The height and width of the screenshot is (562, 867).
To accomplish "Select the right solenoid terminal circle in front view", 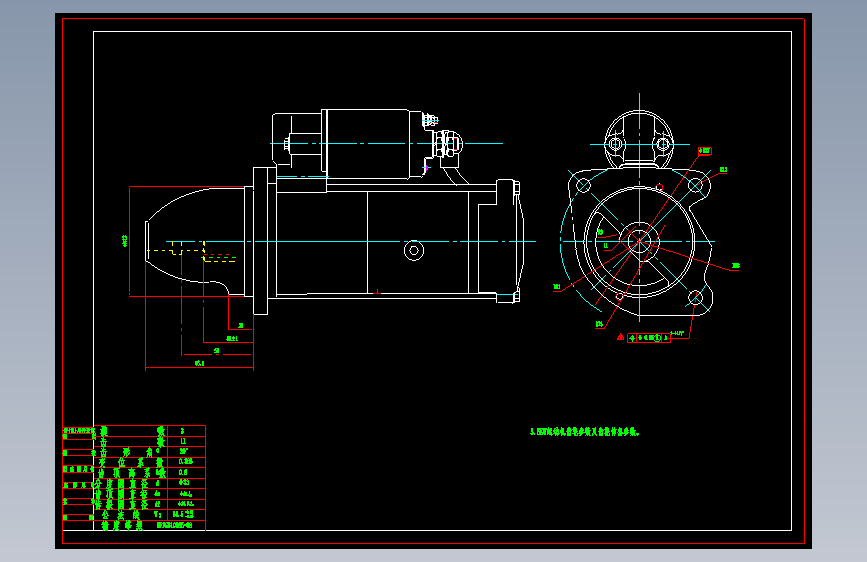I will click(662, 144).
